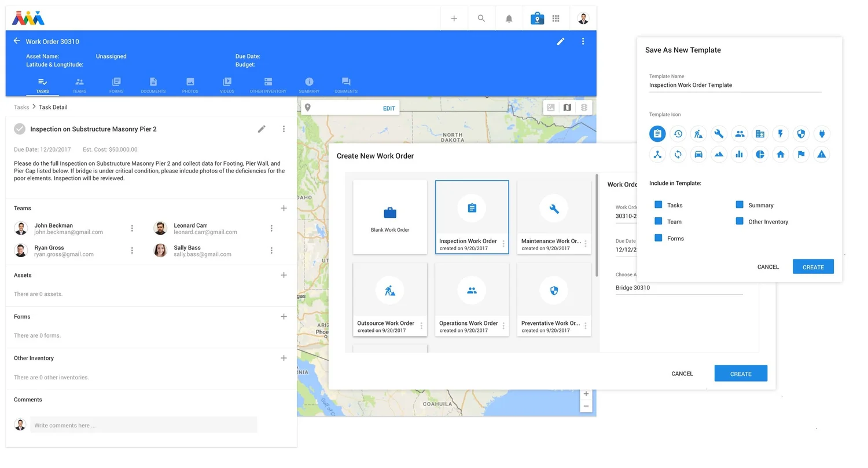Zoom in the map with plus button
This screenshot has height=468, width=868.
point(586,394)
